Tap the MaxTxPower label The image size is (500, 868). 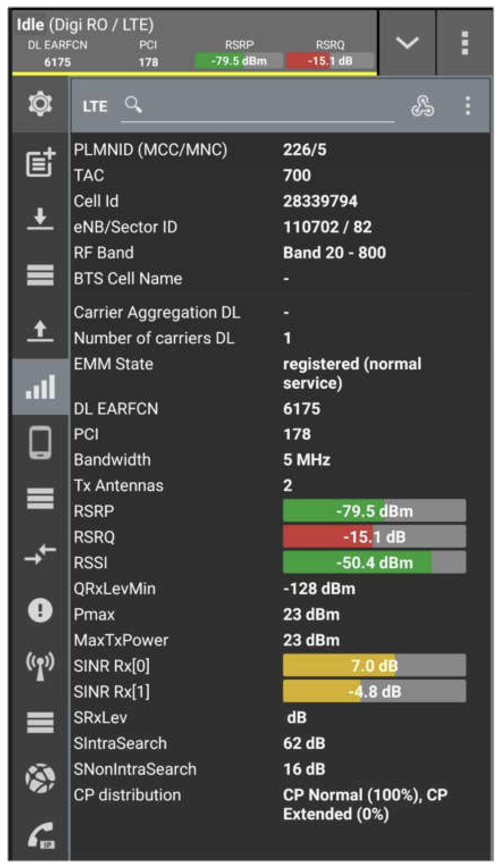click(x=121, y=640)
